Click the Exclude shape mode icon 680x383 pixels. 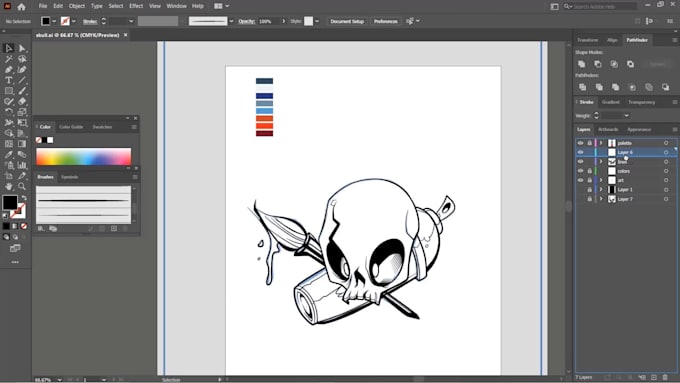pos(630,64)
